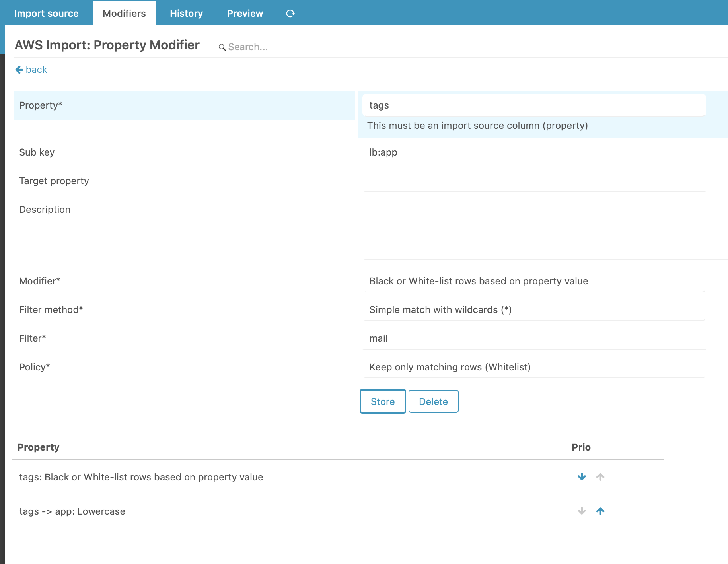Click the Description text area
The width and height of the screenshot is (728, 564).
(x=545, y=229)
